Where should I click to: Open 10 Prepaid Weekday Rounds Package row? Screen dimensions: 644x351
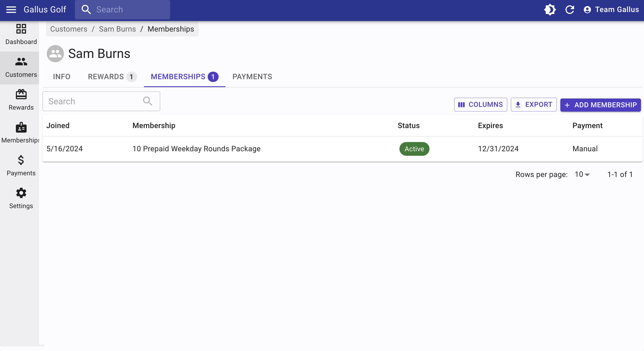[343, 149]
